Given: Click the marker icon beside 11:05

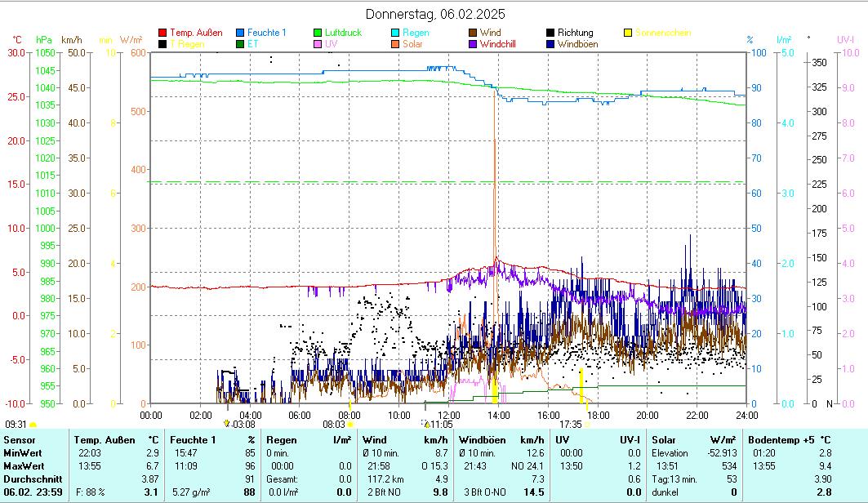Looking at the screenshot, I should click(x=425, y=424).
